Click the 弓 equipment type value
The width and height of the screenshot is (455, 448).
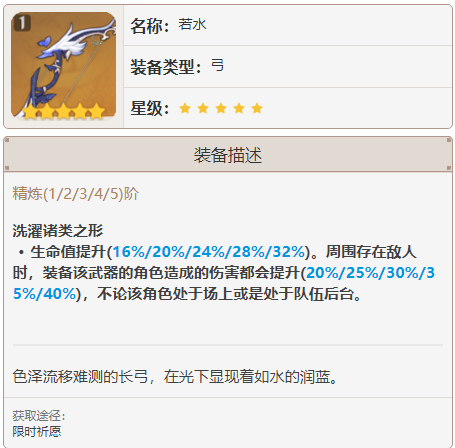pyautogui.click(x=217, y=66)
